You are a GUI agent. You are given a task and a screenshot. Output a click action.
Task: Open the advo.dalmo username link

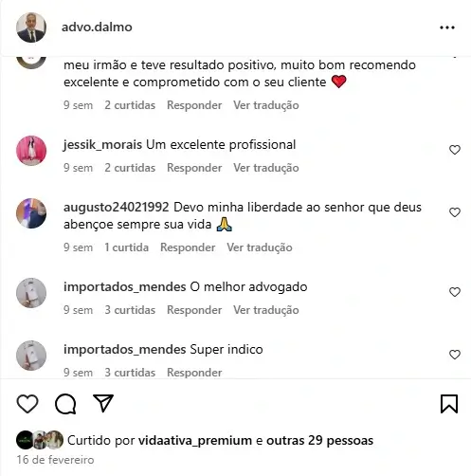tap(97, 27)
